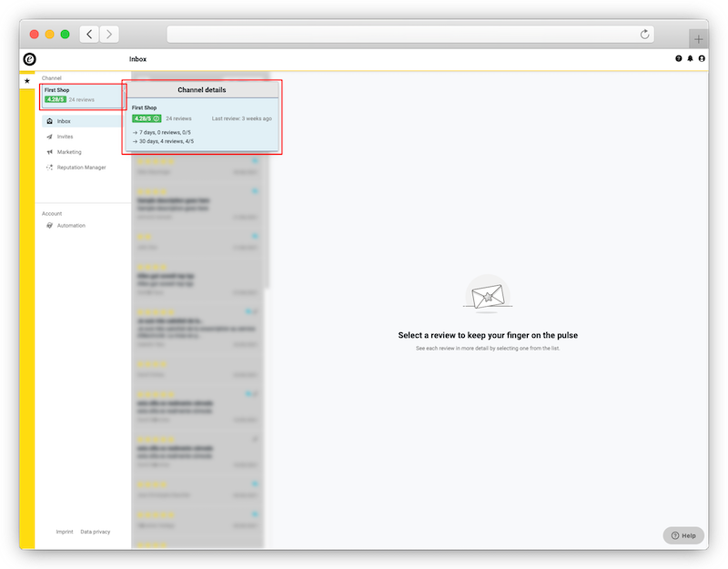Open a new browser tab with plus
Viewport: 728px width, 569px height.
click(x=698, y=39)
